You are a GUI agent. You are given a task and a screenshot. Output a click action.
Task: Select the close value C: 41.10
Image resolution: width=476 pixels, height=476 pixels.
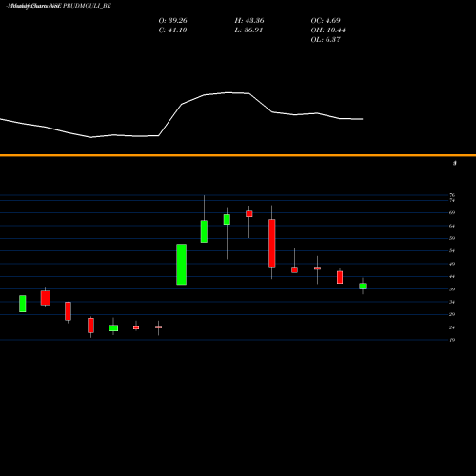(172, 30)
